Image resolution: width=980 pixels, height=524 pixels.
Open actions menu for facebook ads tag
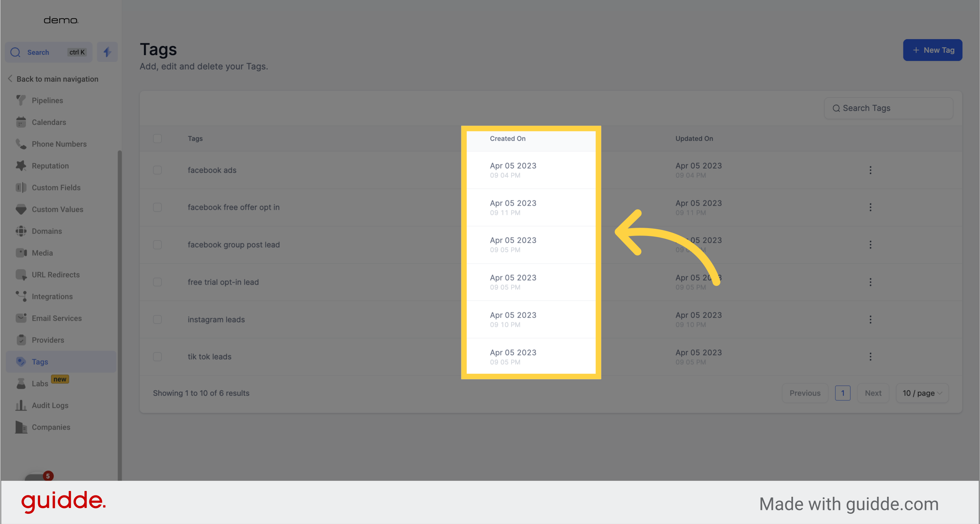pos(870,170)
